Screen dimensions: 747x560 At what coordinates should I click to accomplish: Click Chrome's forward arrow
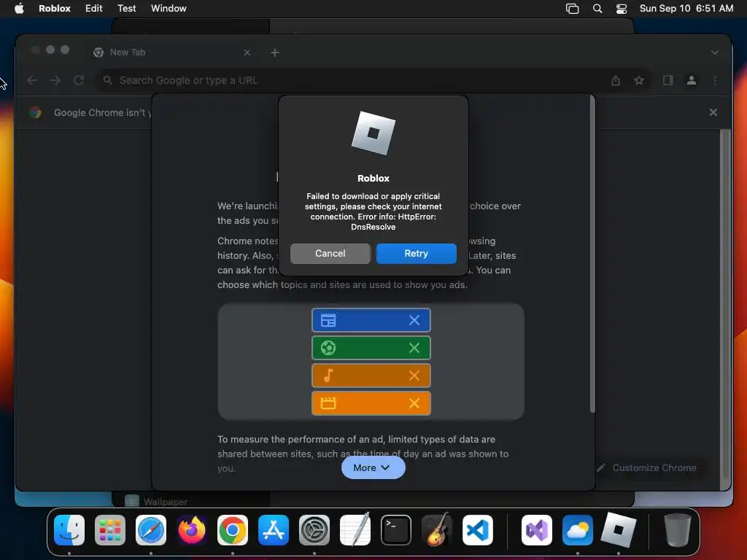click(x=55, y=80)
